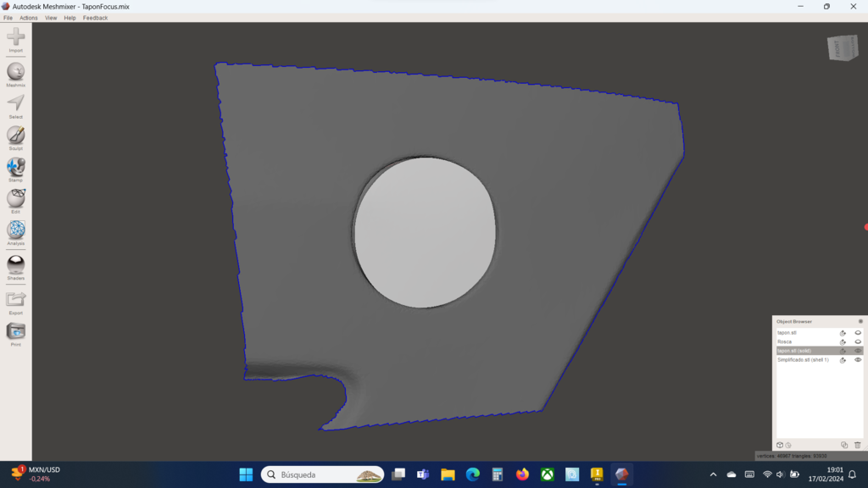Screen dimensions: 868x488
Task: Click the view navigation cube
Action: pyautogui.click(x=843, y=47)
